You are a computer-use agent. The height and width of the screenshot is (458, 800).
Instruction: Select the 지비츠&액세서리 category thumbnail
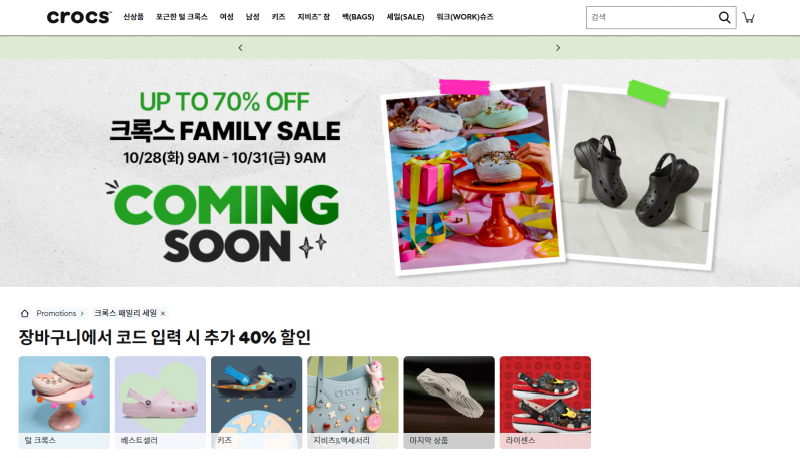pyautogui.click(x=353, y=402)
